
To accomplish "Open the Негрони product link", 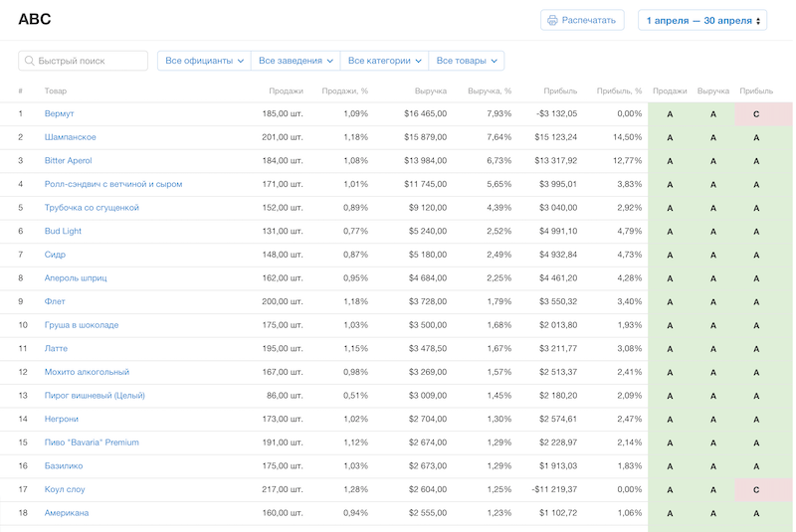I will click(62, 419).
